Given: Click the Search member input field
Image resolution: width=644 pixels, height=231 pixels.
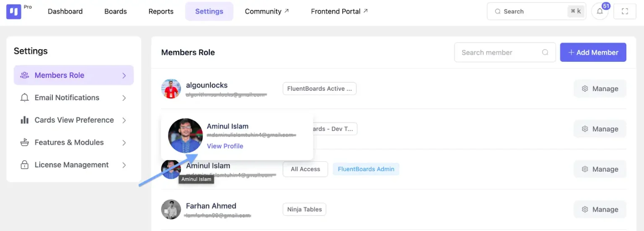Looking at the screenshot, I should 505,52.
